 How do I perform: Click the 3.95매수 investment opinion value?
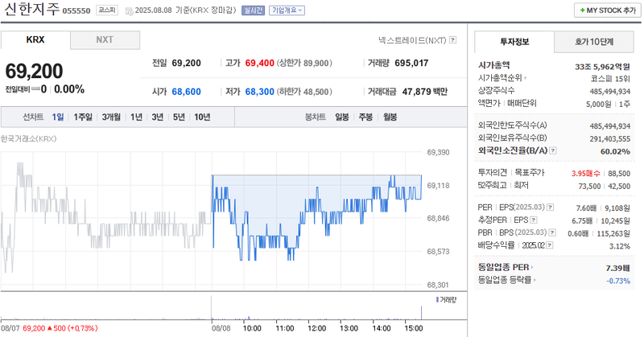tap(586, 174)
